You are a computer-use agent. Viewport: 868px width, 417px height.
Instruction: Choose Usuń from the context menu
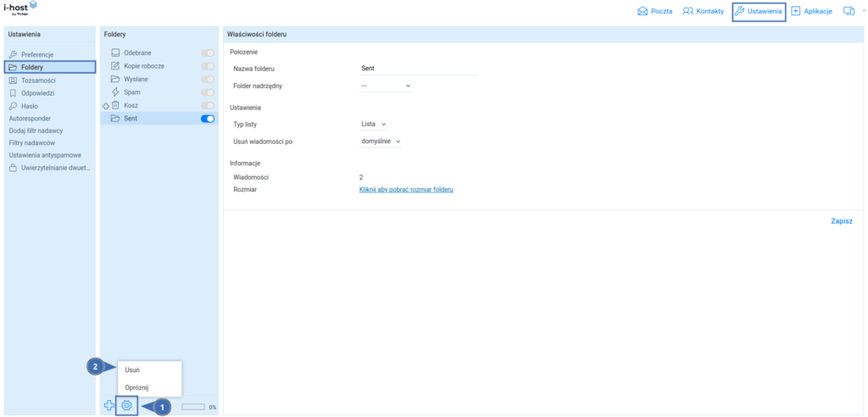(132, 370)
